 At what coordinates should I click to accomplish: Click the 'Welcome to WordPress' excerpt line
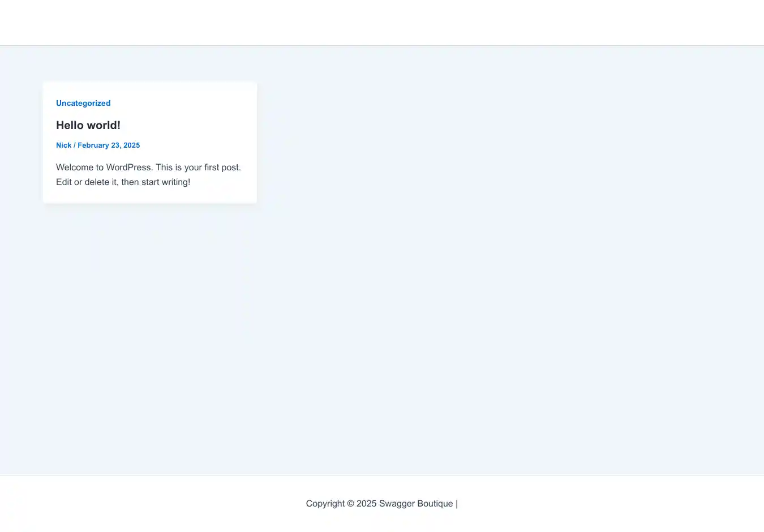tap(148, 168)
